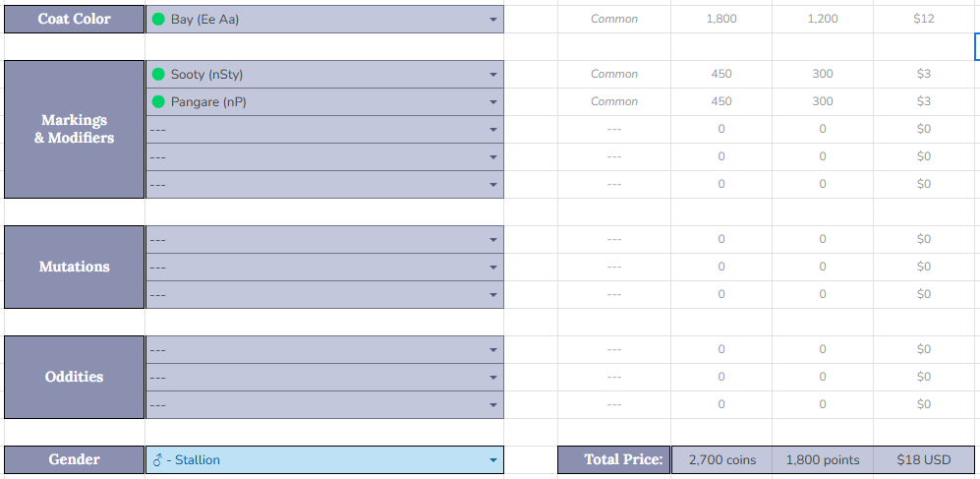Open the Gender Stallion dropdown arrow
980x479 pixels.
click(x=492, y=460)
